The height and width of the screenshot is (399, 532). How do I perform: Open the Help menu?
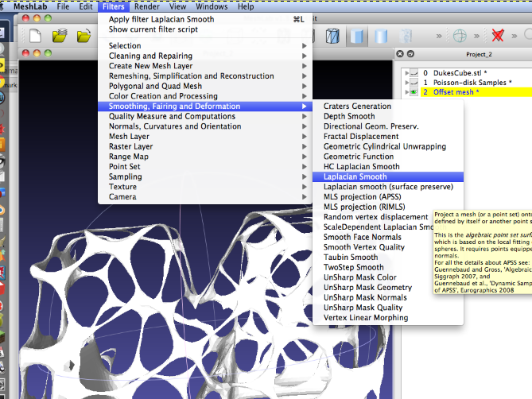click(246, 6)
